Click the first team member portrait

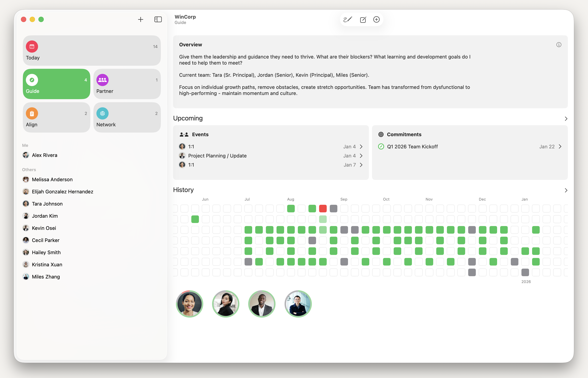189,304
